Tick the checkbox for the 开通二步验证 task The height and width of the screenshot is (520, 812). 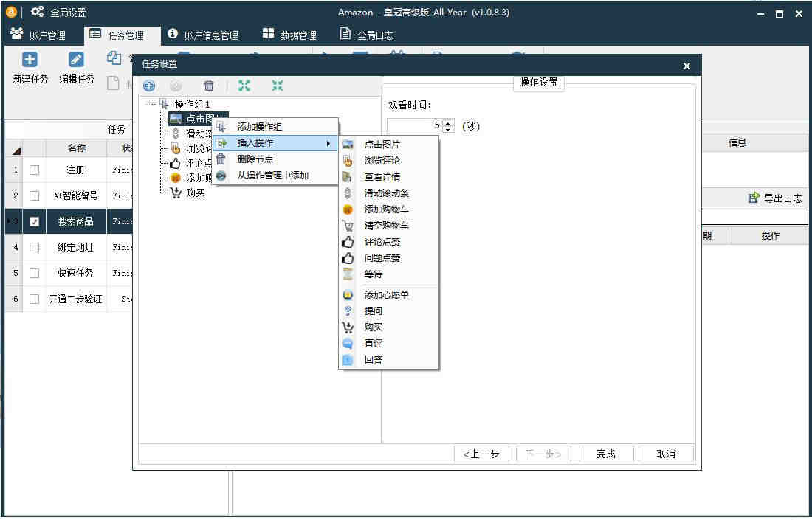click(x=34, y=299)
